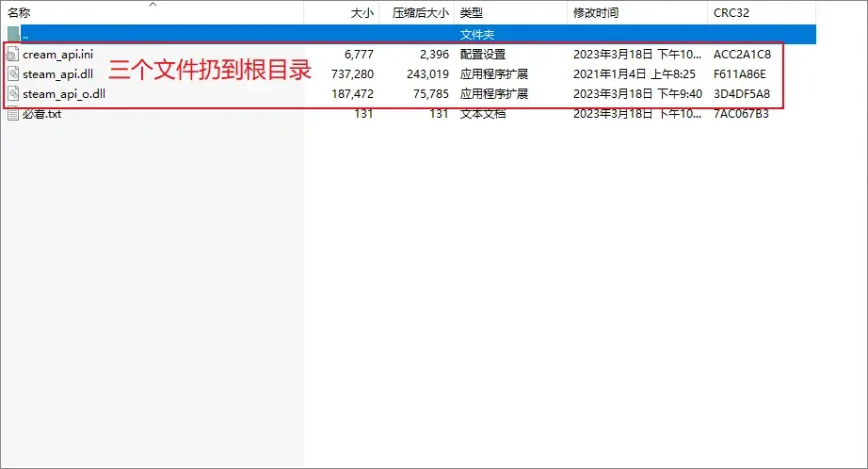Sort the list by the 名称 column header
Screen dimensions: 868x469
17,13
